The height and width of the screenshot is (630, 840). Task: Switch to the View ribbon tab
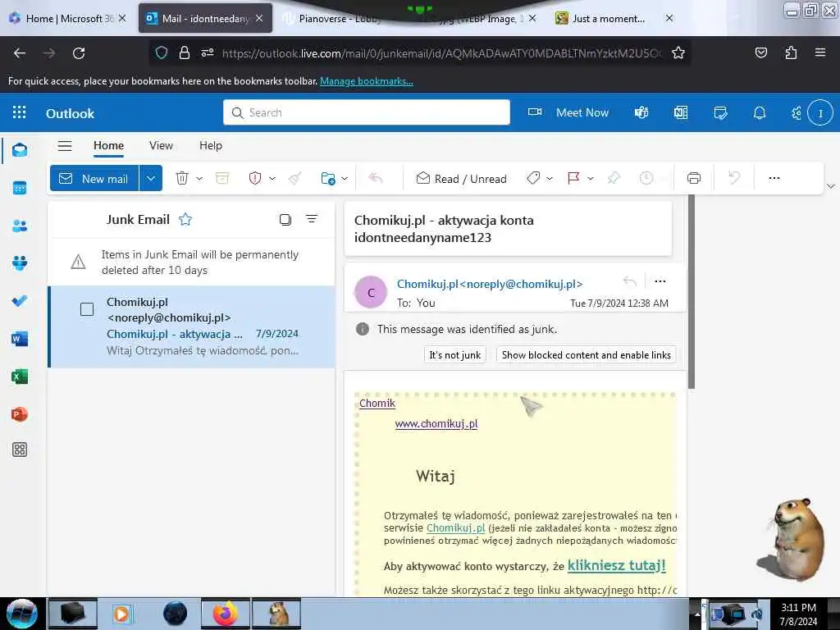point(161,146)
